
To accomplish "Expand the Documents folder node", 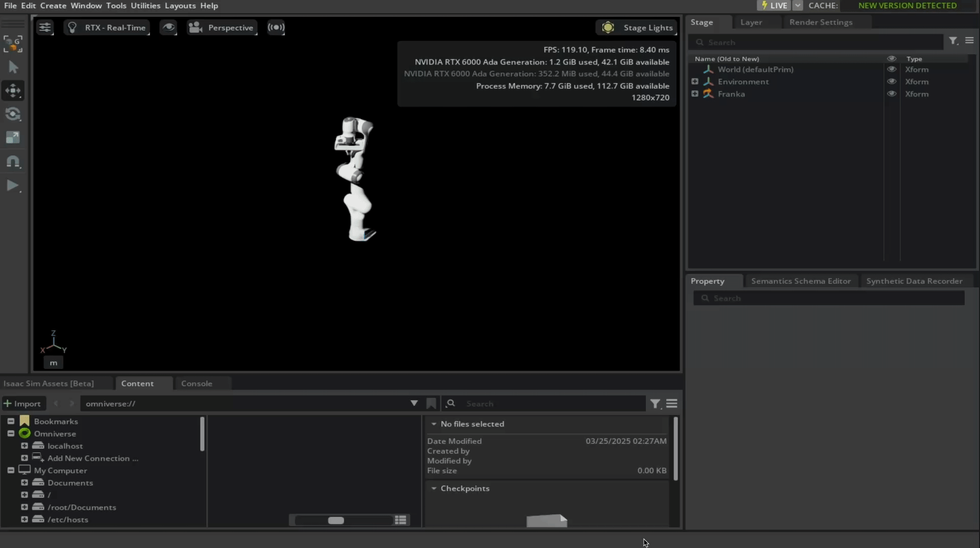I will [24, 483].
